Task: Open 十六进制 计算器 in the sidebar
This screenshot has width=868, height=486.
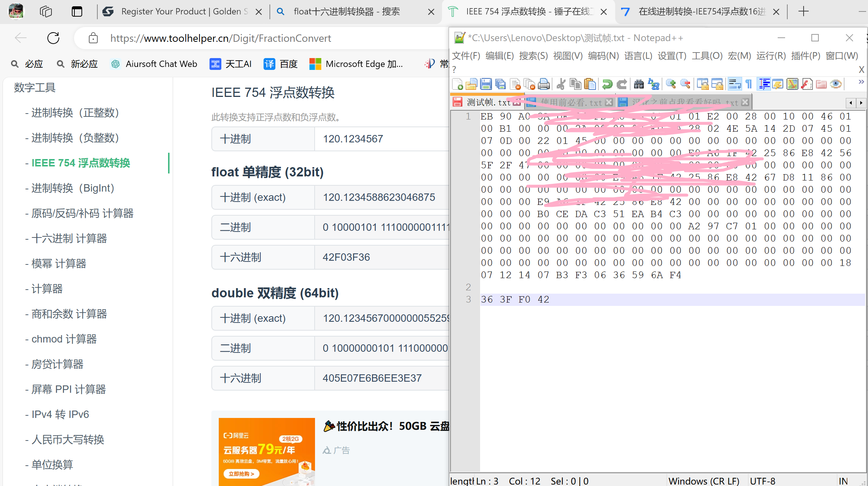Action: (69, 239)
